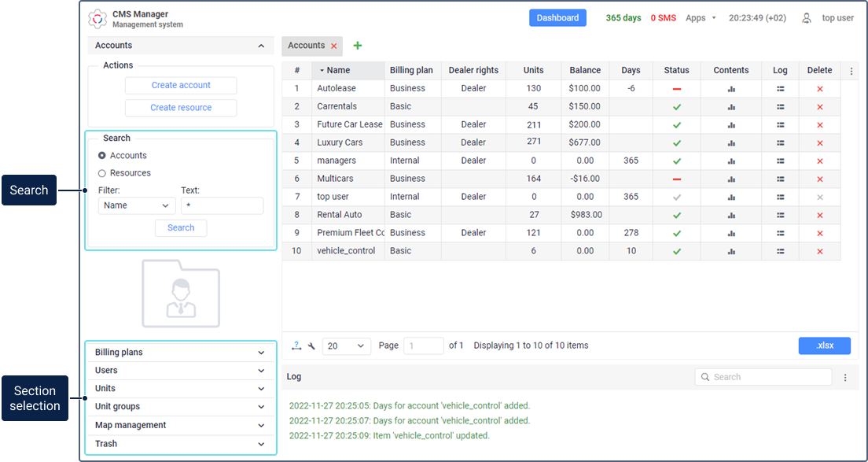Expand the Map management section
Image resolution: width=868 pixels, height=462 pixels.
[x=181, y=425]
